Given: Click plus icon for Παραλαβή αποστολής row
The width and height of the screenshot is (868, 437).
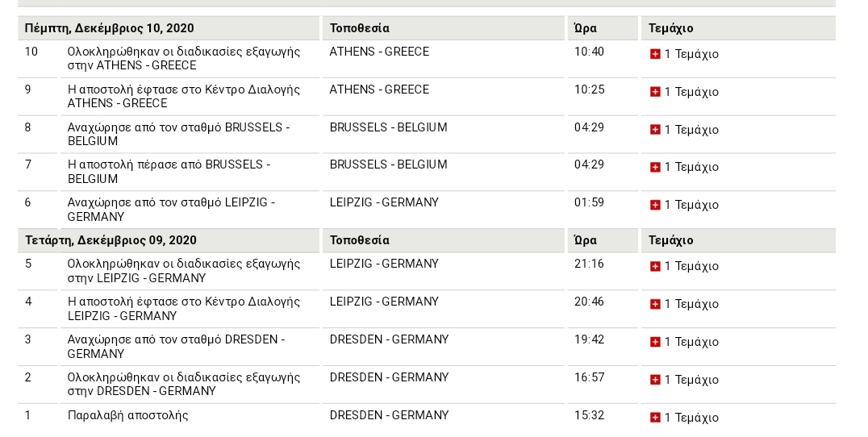Looking at the screenshot, I should click(655, 418).
